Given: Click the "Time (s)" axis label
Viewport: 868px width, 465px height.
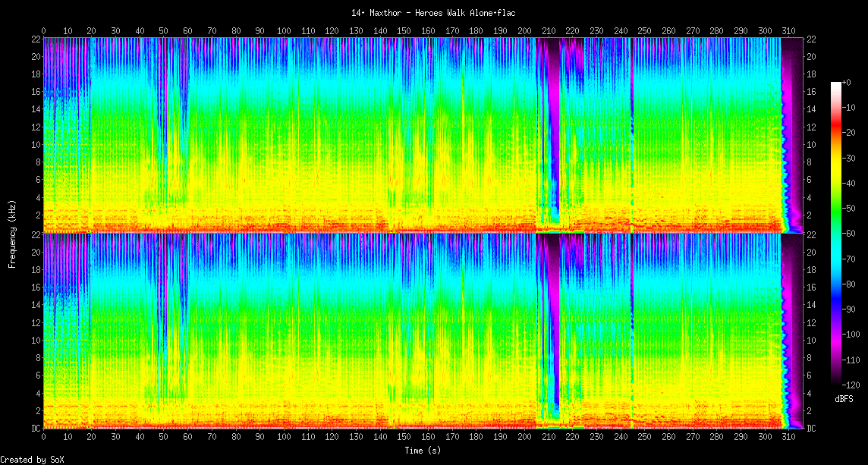Looking at the screenshot, I should pos(423,451).
